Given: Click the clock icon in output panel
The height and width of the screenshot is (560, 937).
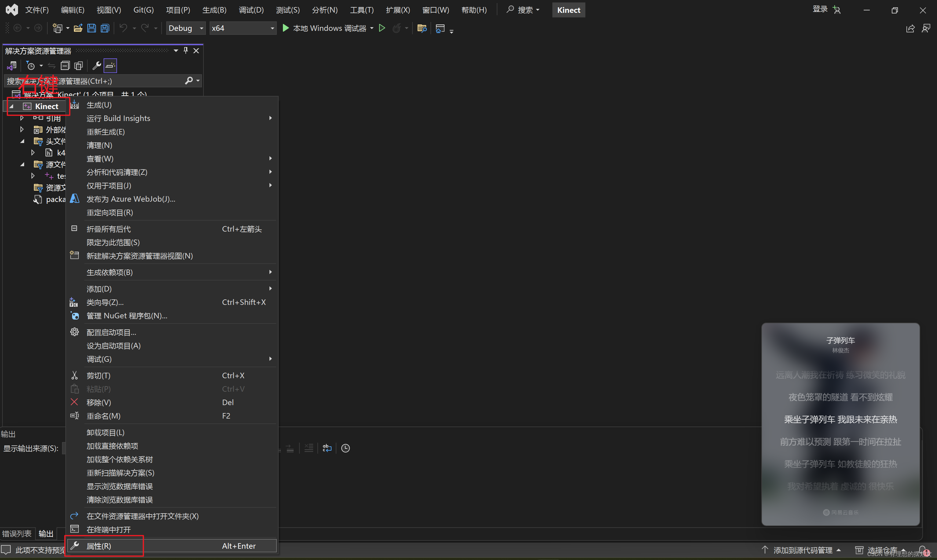Looking at the screenshot, I should click(x=345, y=448).
